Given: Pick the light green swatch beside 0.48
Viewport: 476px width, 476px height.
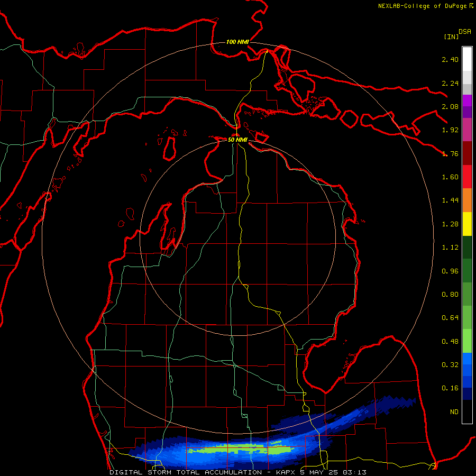Looking at the screenshot, I should pos(467,341).
